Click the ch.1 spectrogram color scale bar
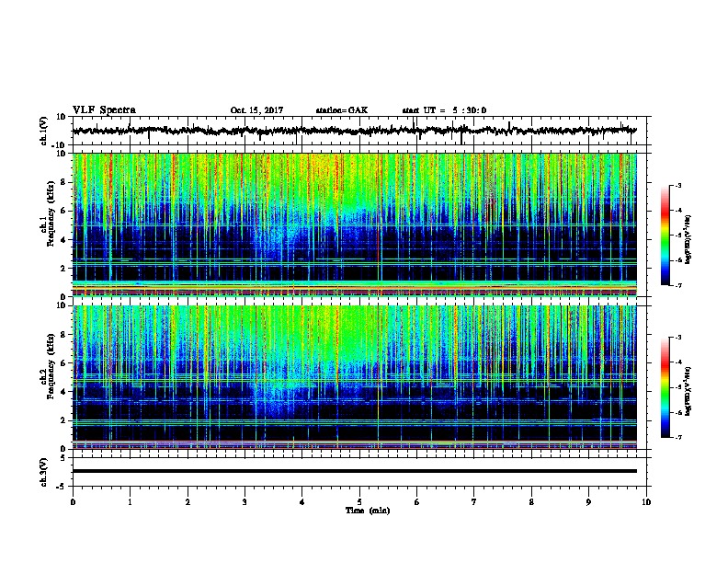Image resolution: width=728 pixels, height=563 pixels. coord(665,236)
